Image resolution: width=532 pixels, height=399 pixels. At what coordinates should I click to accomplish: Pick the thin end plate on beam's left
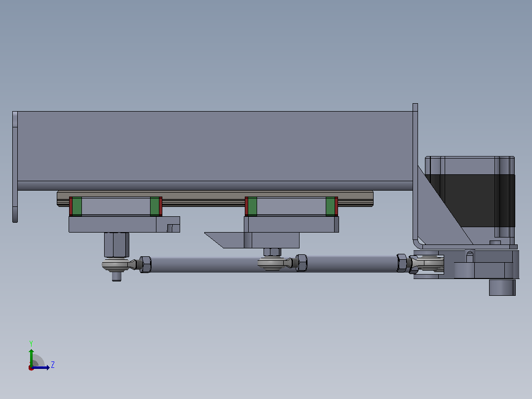[x=15, y=167]
